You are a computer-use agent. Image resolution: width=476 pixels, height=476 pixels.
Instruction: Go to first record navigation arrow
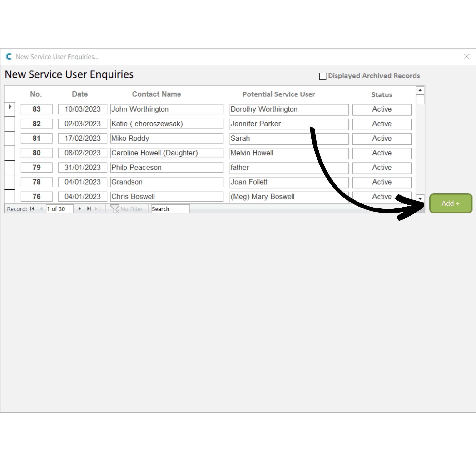coord(32,209)
